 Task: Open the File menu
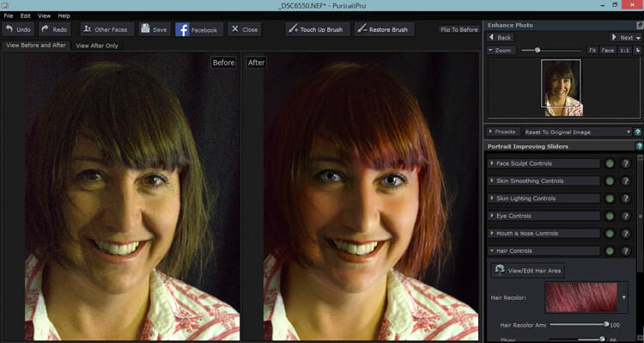point(9,15)
